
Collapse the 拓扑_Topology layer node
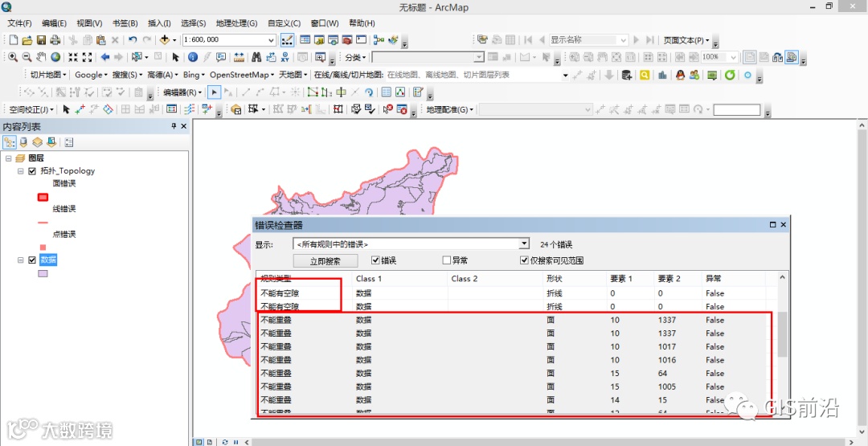click(x=20, y=171)
